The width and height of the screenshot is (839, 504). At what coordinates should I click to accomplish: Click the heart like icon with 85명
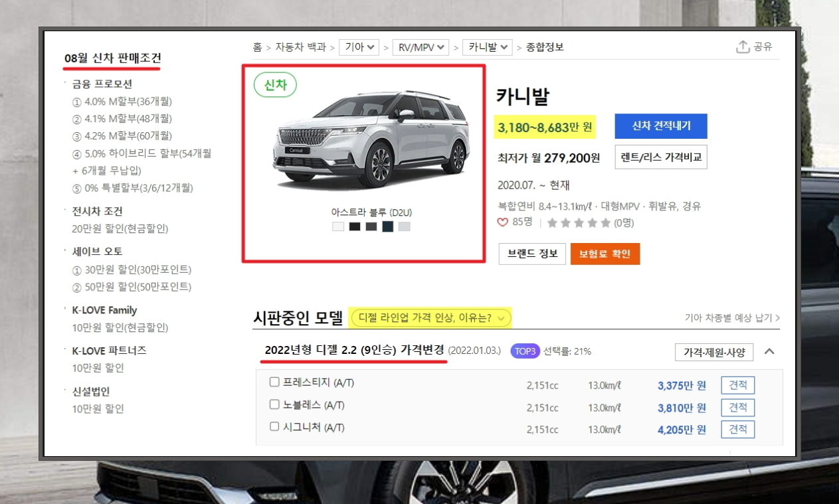click(503, 222)
